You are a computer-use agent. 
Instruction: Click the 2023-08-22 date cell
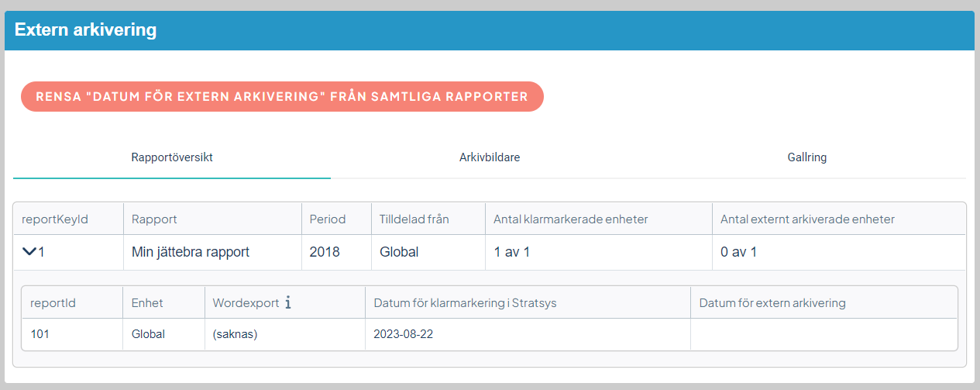click(x=528, y=334)
